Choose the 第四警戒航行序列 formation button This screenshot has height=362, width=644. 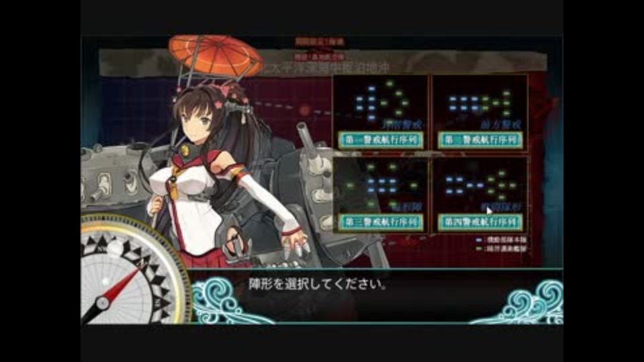480,223
